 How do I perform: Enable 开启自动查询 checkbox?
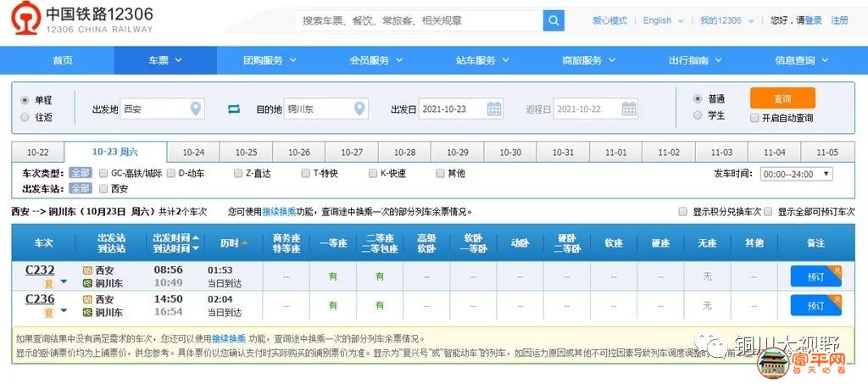click(754, 118)
